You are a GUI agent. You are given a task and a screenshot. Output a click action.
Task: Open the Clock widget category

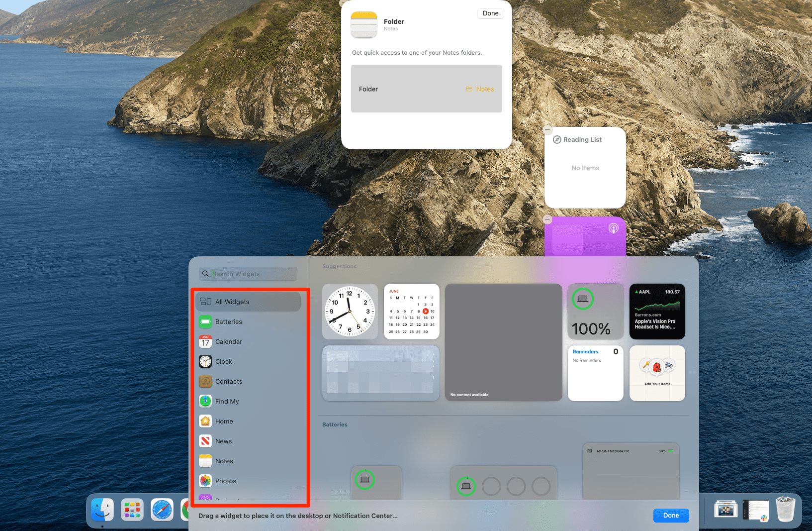tap(223, 362)
